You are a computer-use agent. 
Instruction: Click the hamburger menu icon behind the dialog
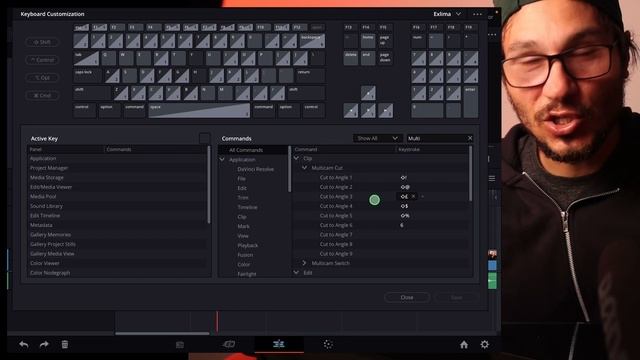click(x=492, y=178)
